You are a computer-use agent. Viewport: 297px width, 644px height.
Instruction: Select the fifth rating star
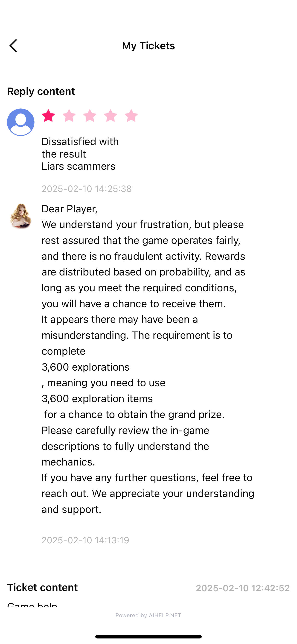coord(131,116)
